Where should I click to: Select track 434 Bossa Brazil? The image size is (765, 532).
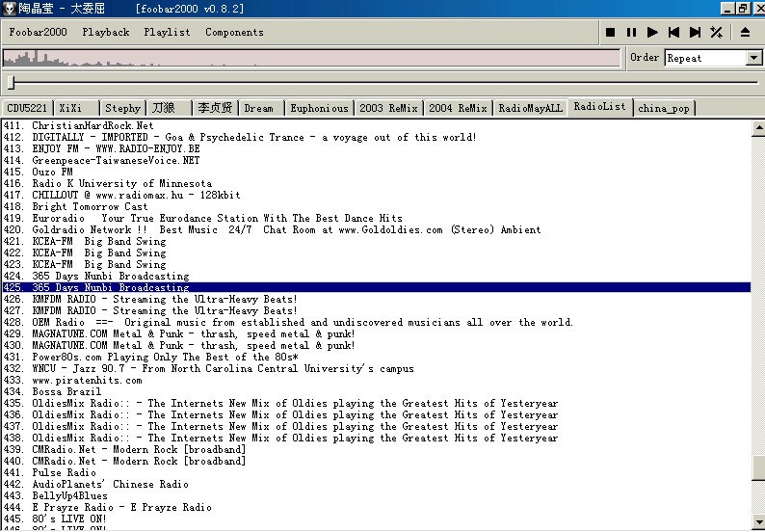click(x=376, y=392)
